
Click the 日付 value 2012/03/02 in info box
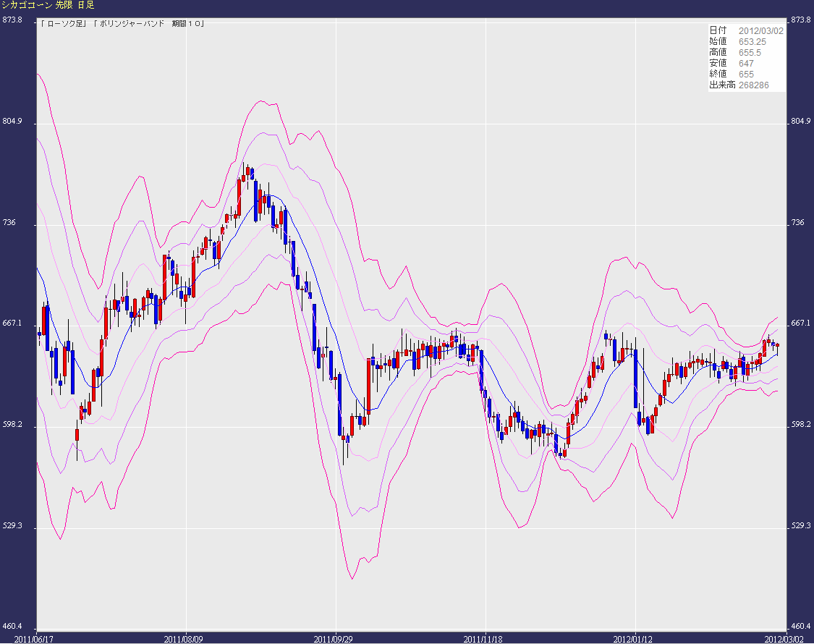[x=760, y=30]
